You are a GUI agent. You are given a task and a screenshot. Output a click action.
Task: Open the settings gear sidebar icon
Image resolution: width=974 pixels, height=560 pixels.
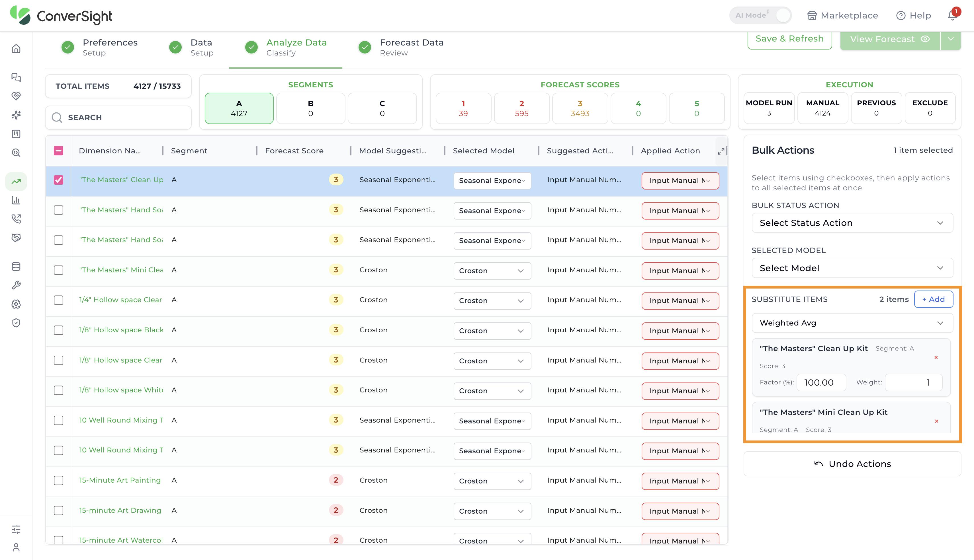(16, 304)
